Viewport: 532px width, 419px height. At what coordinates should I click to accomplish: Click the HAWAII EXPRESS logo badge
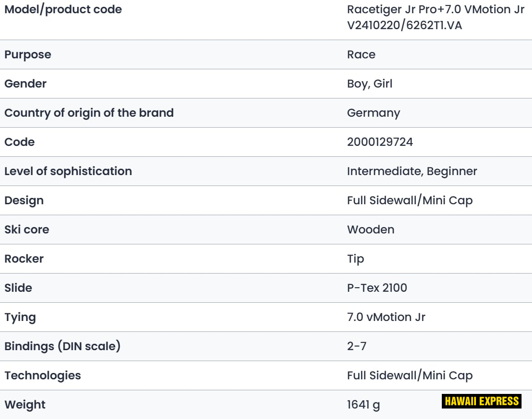pyautogui.click(x=481, y=401)
